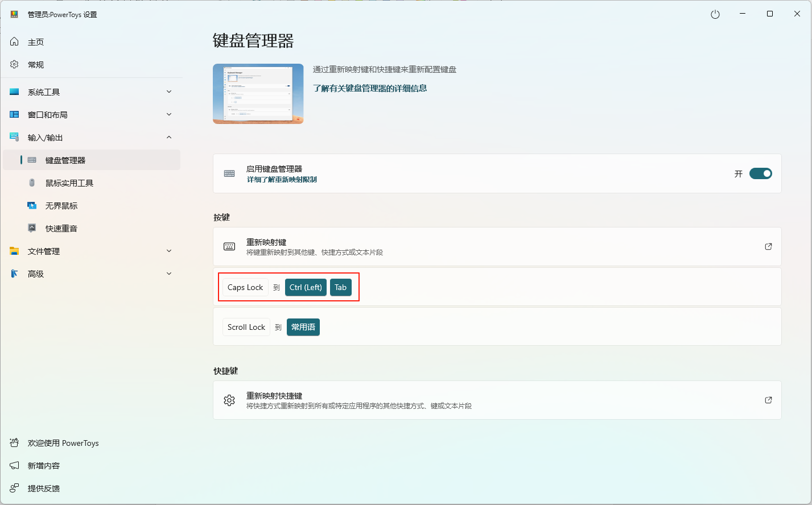
Task: Click the power icon in title bar
Action: click(x=715, y=14)
